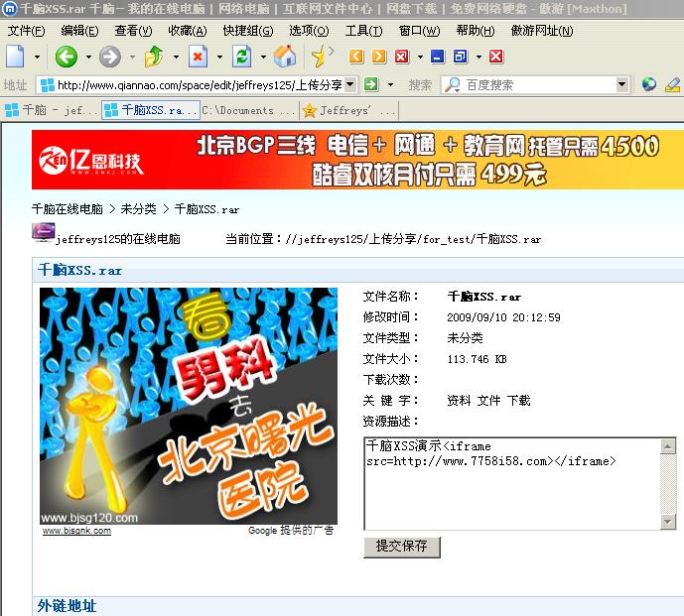Click the green Back navigation arrow
The height and width of the screenshot is (616, 684).
click(x=67, y=57)
